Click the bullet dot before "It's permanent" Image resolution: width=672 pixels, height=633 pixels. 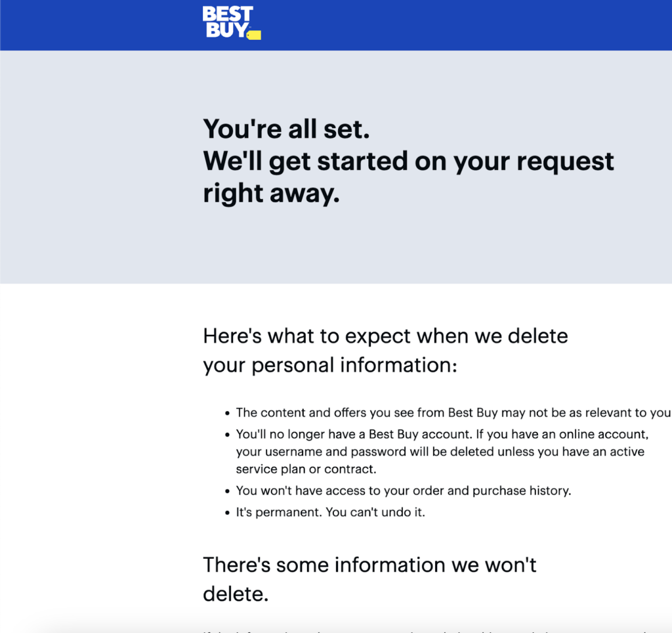click(x=228, y=513)
